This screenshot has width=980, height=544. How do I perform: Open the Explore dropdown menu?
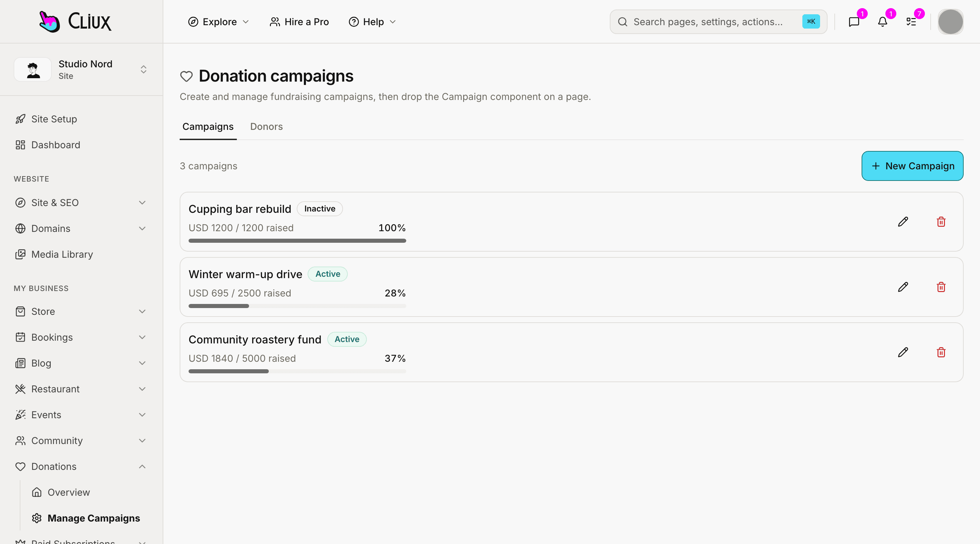click(x=218, y=22)
